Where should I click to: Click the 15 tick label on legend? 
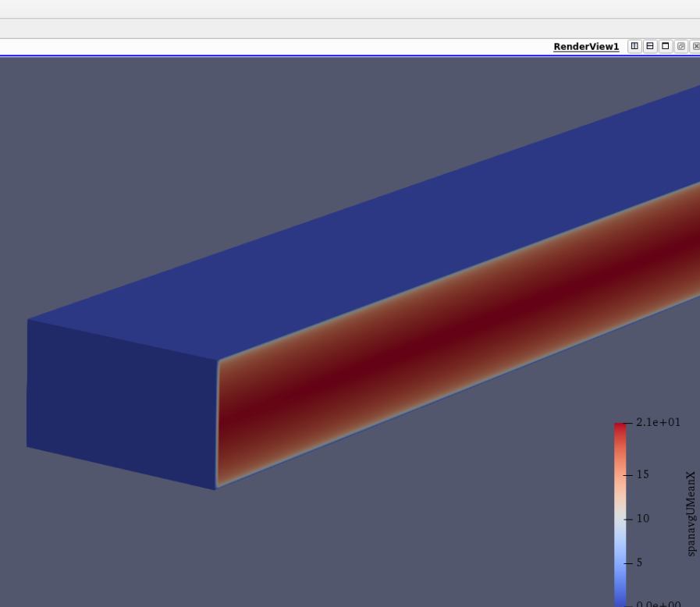pos(643,474)
